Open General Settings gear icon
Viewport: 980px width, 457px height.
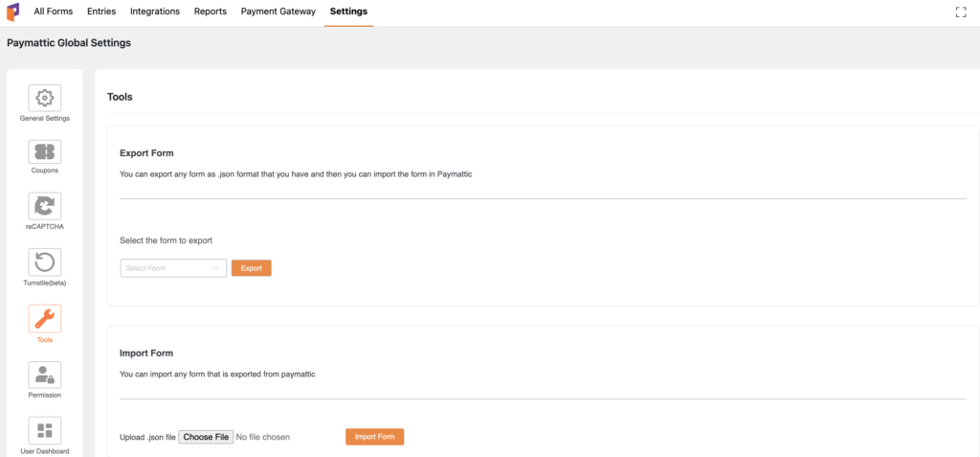click(44, 98)
